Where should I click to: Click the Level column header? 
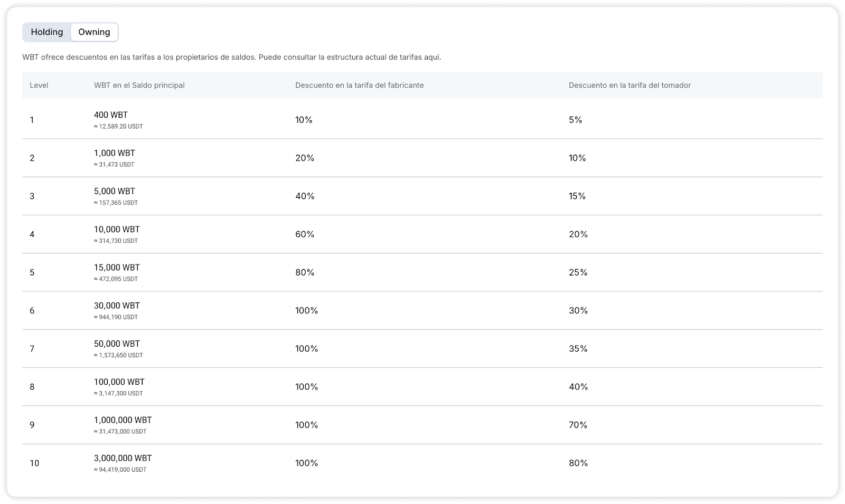coord(39,85)
